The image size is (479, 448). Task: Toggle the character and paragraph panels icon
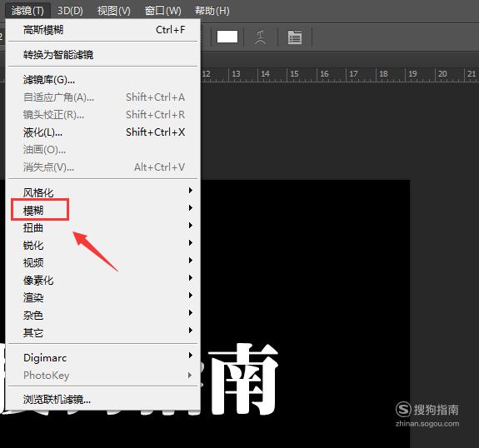[295, 37]
